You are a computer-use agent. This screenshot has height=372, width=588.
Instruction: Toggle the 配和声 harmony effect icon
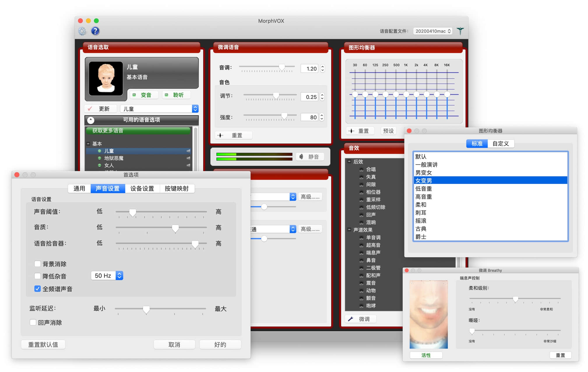click(x=361, y=275)
